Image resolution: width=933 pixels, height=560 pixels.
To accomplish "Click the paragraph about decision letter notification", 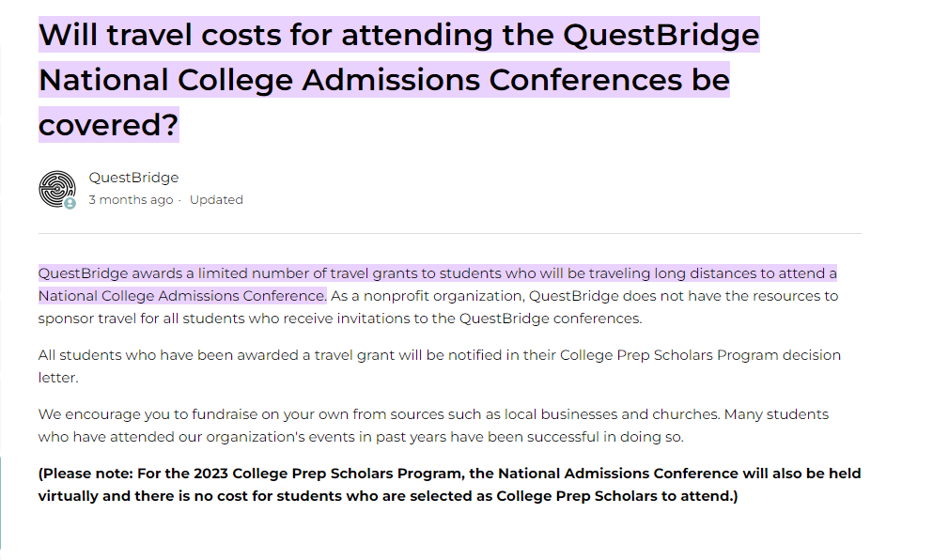I will point(439,366).
